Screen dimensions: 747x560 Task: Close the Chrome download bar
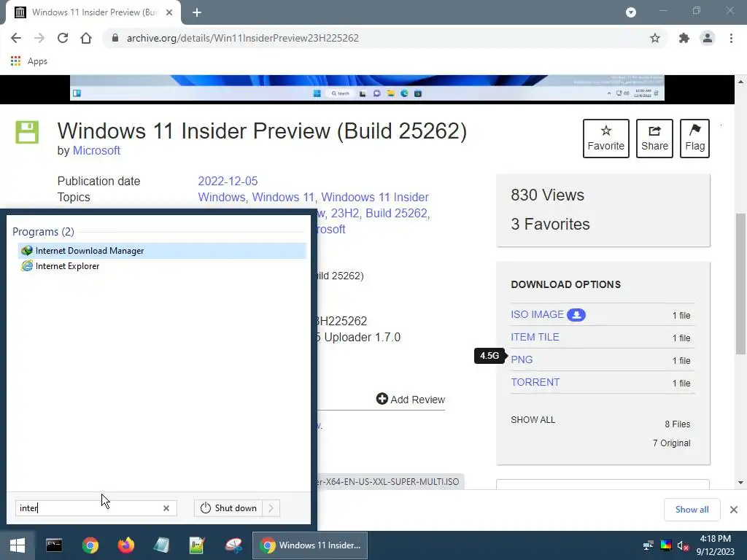(734, 510)
